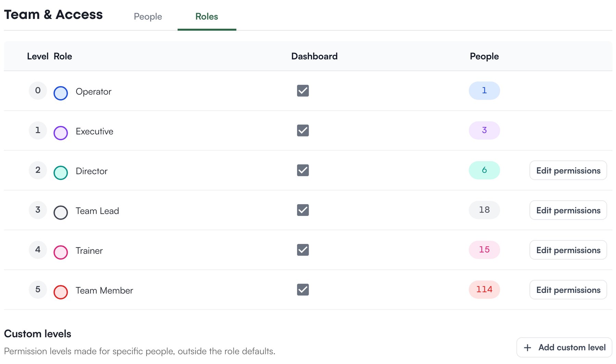Edit permissions for Director role
Screen dimensions: 616x364
pyautogui.click(x=568, y=170)
